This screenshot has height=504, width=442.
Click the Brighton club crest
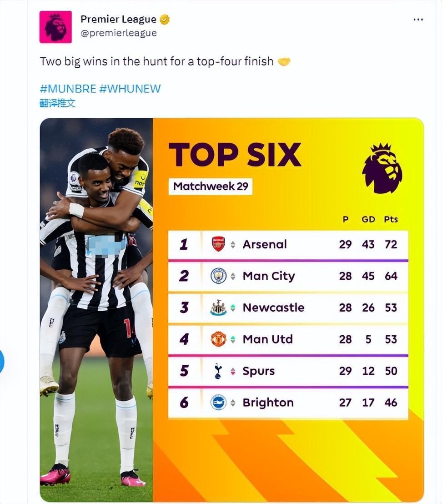pyautogui.click(x=219, y=403)
